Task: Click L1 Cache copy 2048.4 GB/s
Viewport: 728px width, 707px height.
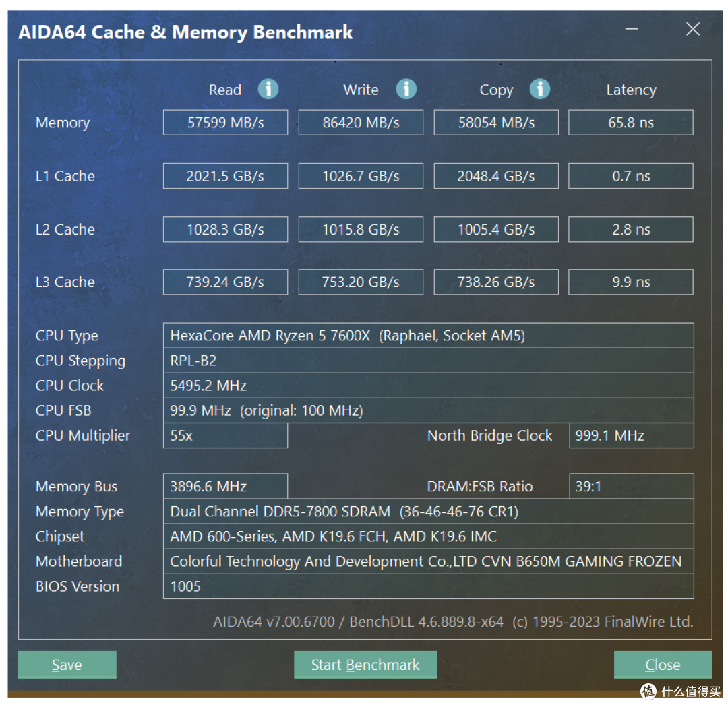Action: click(496, 176)
